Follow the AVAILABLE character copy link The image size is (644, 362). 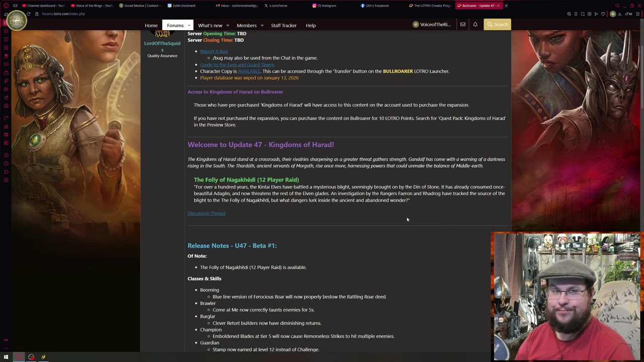point(249,71)
